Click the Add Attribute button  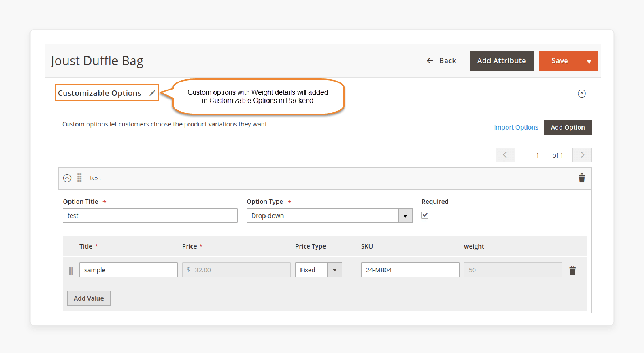(501, 61)
